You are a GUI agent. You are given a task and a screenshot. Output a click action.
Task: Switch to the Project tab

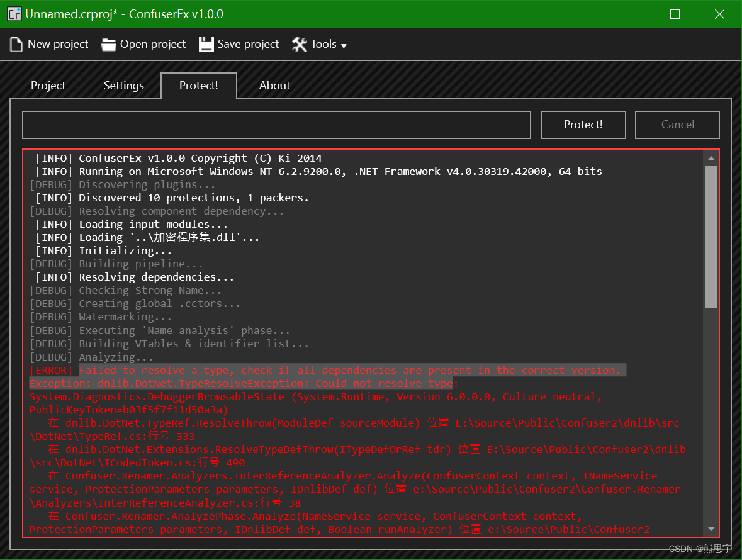pos(48,86)
